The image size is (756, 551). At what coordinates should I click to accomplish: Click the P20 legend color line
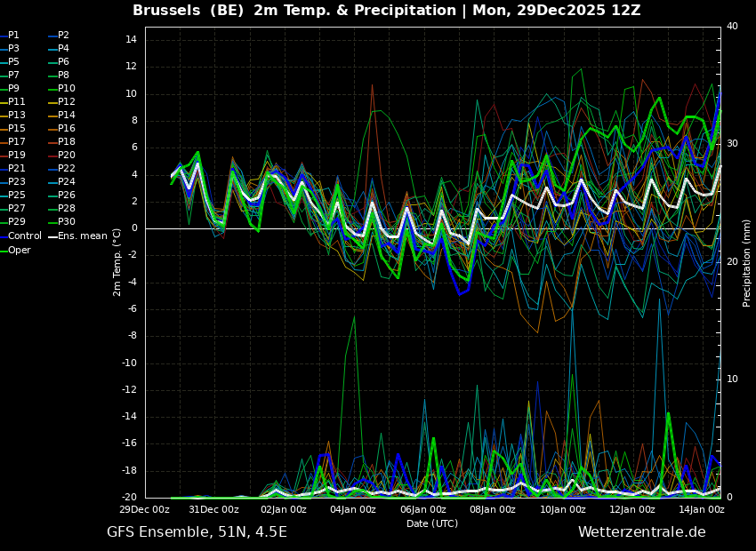(53, 156)
